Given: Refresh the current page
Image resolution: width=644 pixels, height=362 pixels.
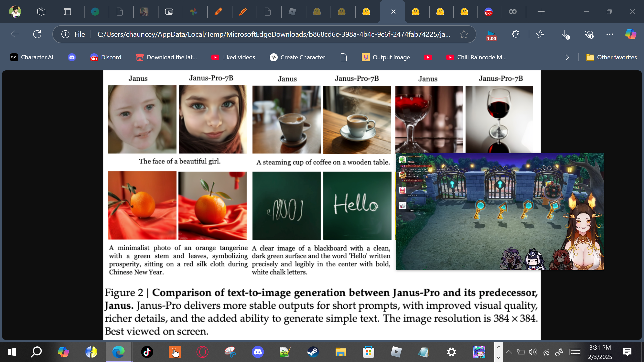Looking at the screenshot, I should pos(37,34).
